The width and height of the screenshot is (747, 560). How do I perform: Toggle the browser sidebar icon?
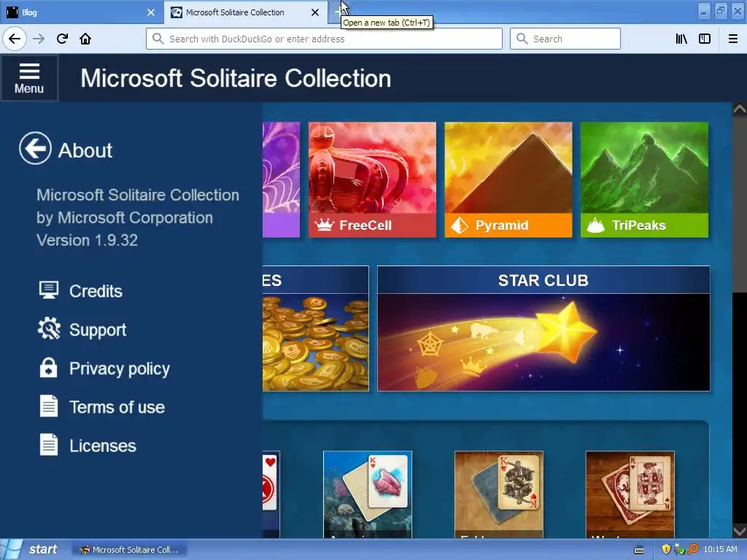point(705,39)
